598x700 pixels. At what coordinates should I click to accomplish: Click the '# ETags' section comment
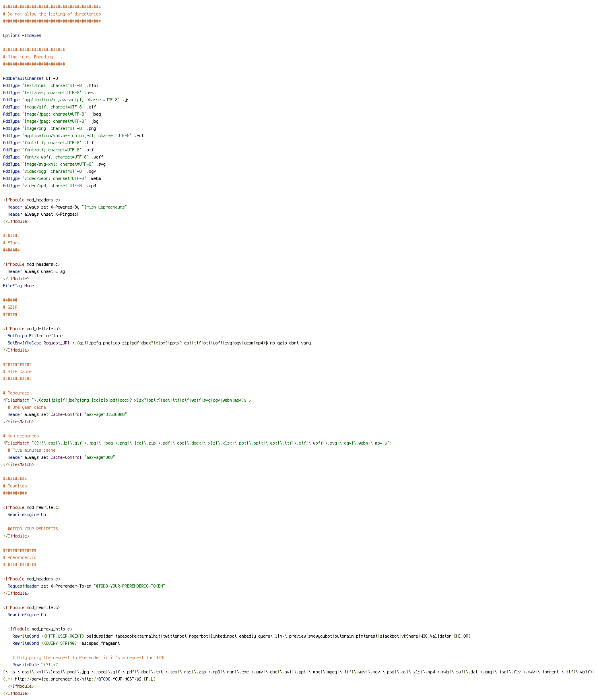coord(11,243)
